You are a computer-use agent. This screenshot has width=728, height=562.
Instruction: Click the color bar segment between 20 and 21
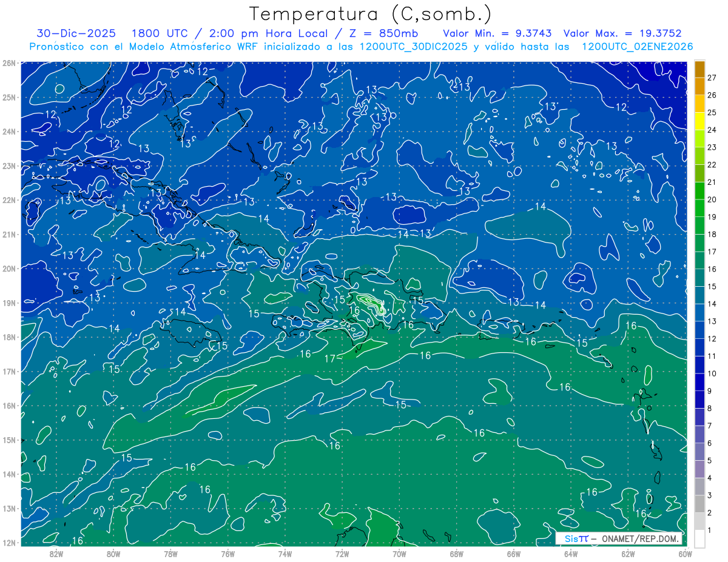(699, 191)
